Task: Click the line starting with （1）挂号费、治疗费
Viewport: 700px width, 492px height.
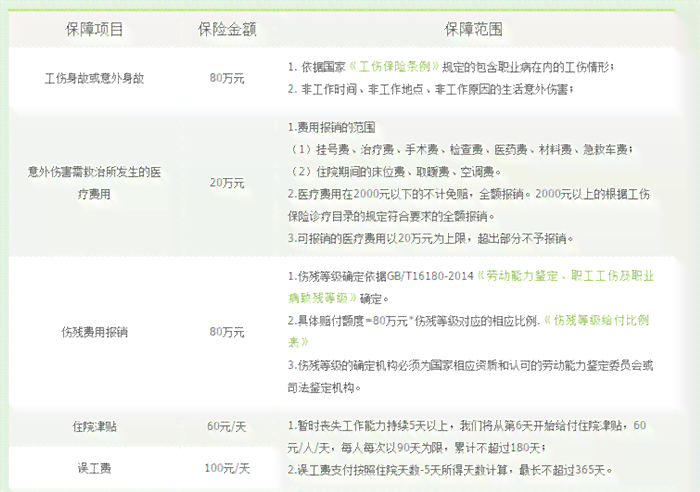Action: click(x=460, y=150)
